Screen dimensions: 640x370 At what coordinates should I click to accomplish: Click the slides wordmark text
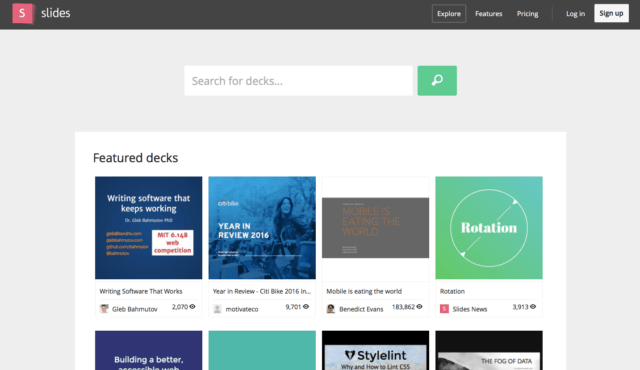tap(56, 13)
